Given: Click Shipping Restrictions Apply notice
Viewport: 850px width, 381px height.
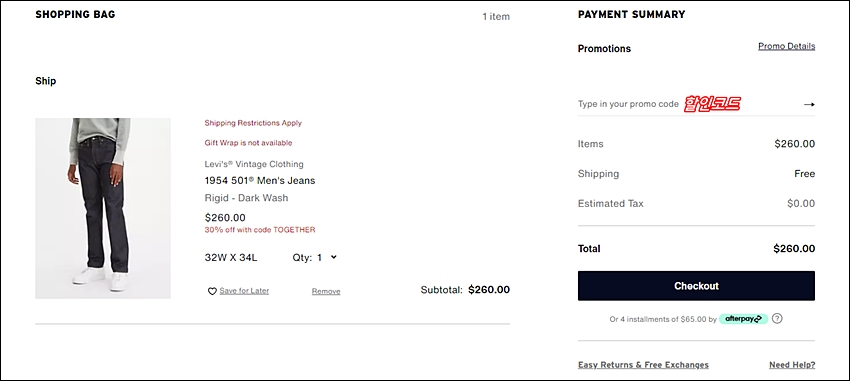Looking at the screenshot, I should point(253,123).
